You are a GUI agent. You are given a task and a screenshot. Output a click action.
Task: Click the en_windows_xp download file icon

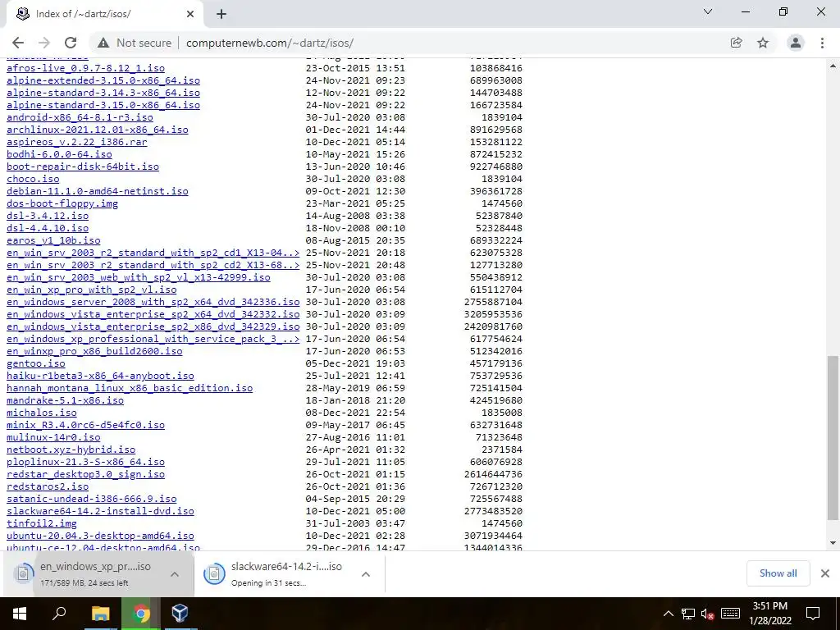click(x=23, y=573)
